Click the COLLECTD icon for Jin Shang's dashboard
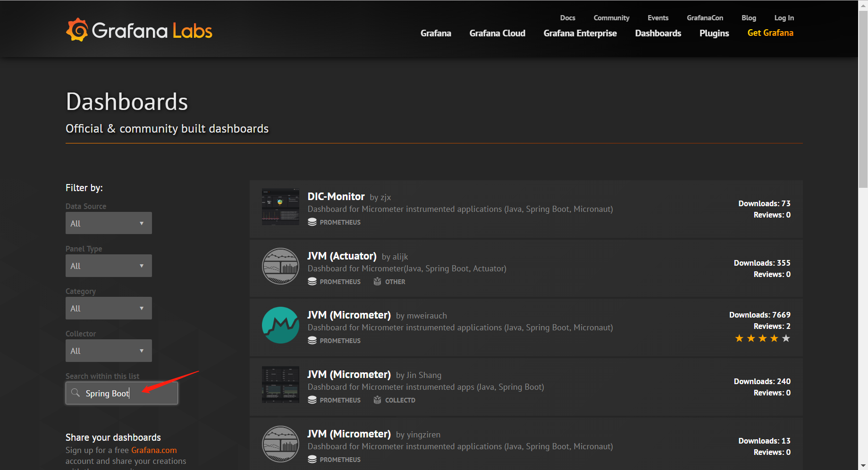 [x=377, y=400]
